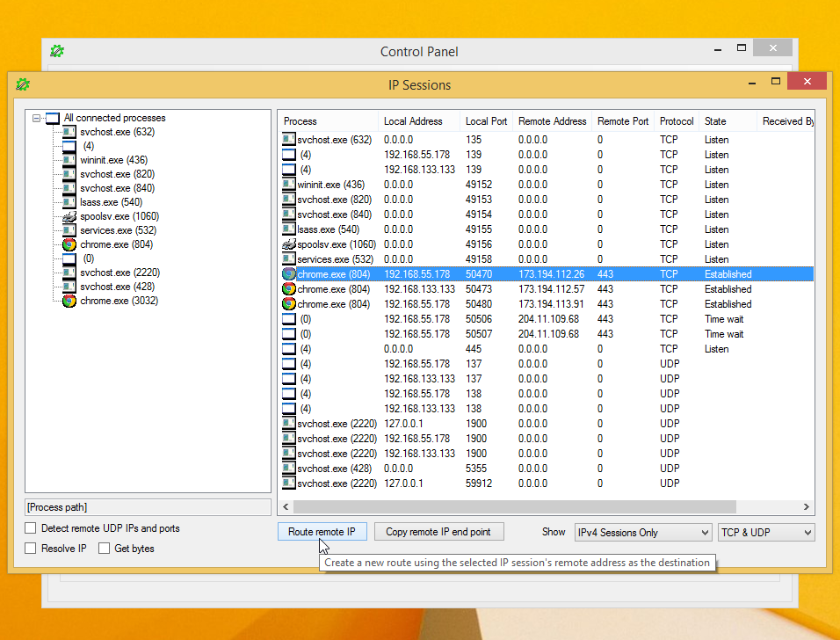Click the services.exe (532) icon in session list
840x640 pixels.
289,259
